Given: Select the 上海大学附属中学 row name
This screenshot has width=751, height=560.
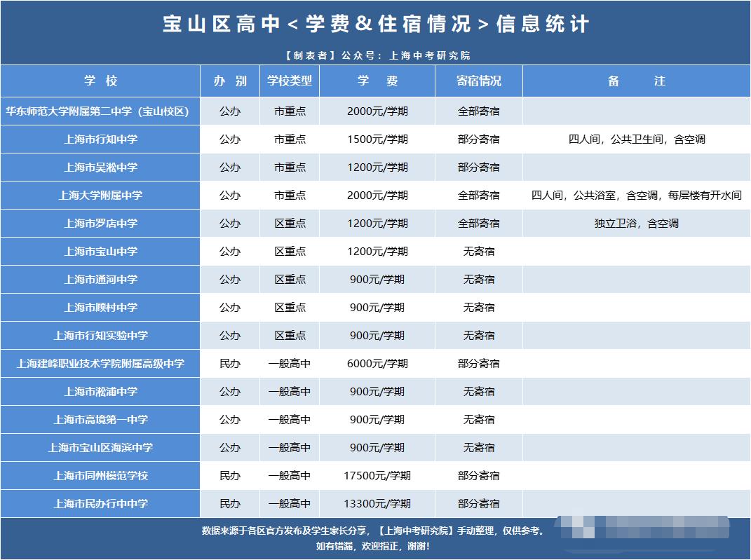Looking at the screenshot, I should [101, 195].
